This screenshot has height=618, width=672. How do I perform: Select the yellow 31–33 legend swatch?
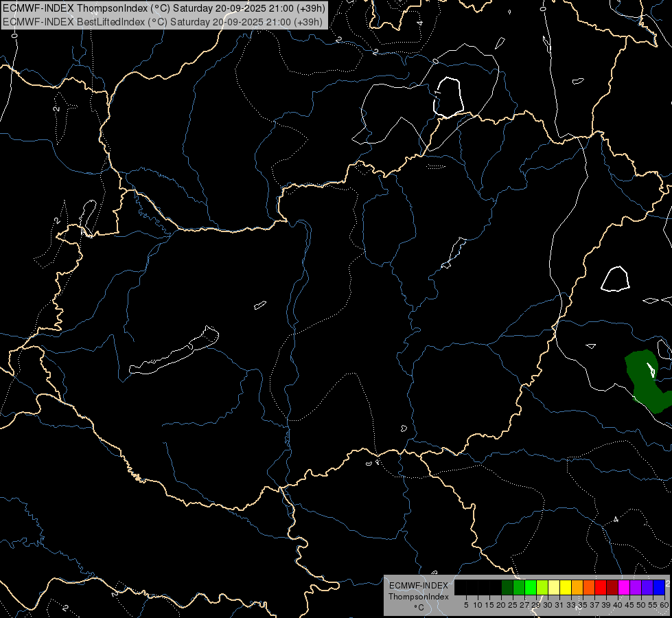[x=566, y=587]
